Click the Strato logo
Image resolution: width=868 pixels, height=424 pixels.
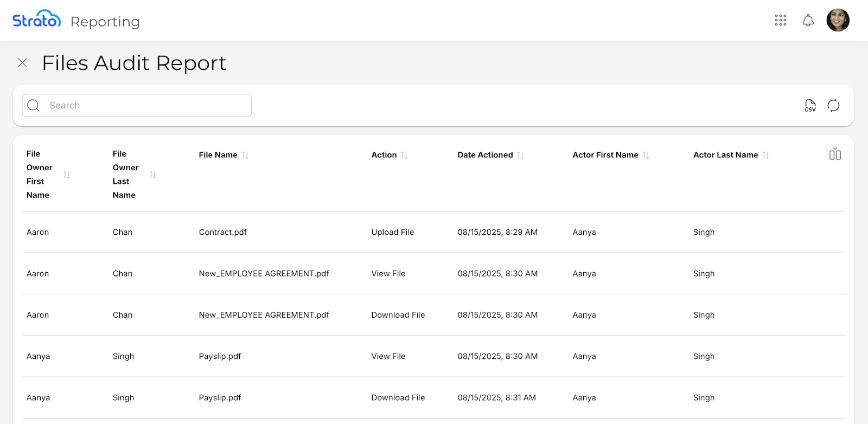[36, 20]
